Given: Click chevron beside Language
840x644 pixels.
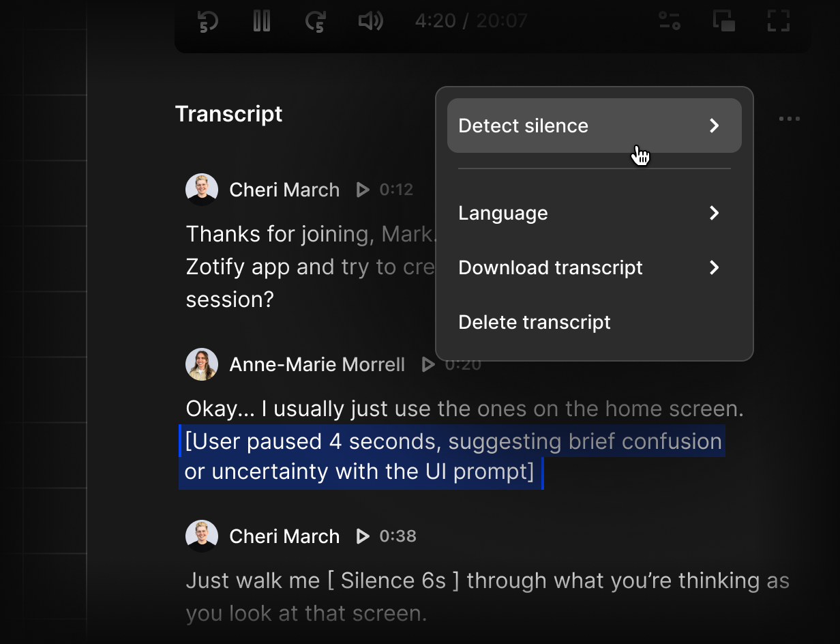Looking at the screenshot, I should tap(714, 213).
